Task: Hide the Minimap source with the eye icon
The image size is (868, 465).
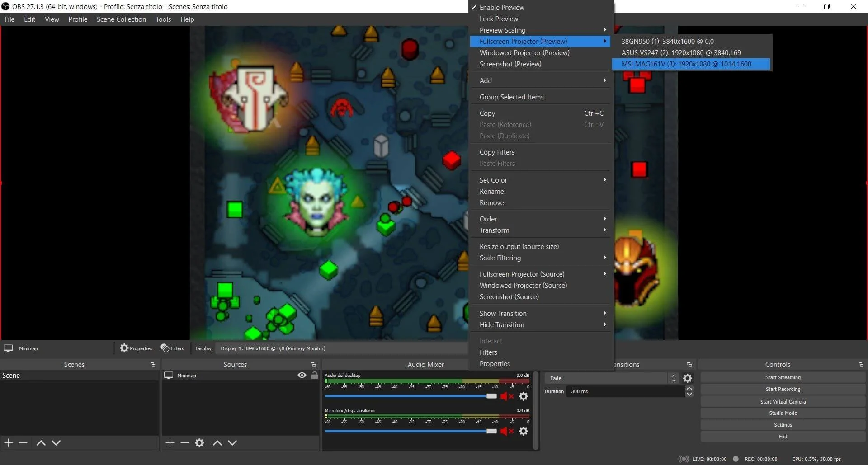Action: 302,375
